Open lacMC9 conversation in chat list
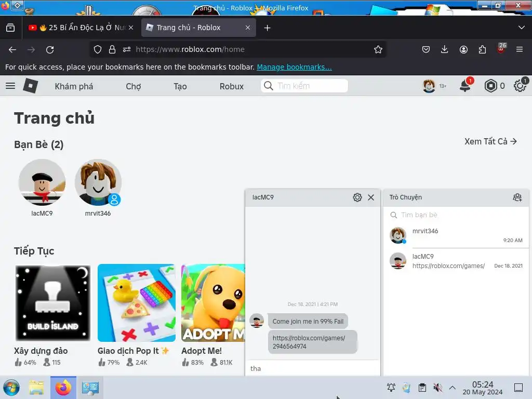 tap(456, 261)
